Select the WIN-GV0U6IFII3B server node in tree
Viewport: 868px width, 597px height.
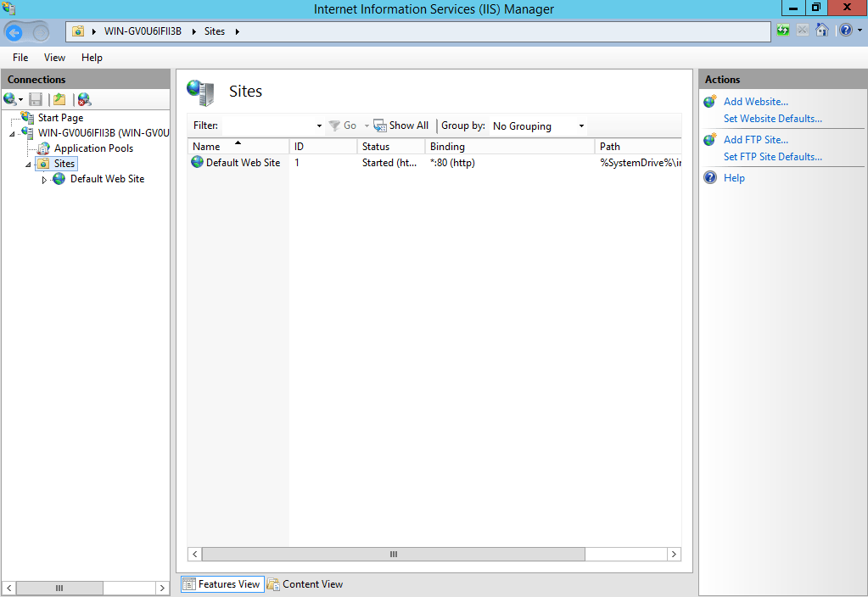pos(104,133)
